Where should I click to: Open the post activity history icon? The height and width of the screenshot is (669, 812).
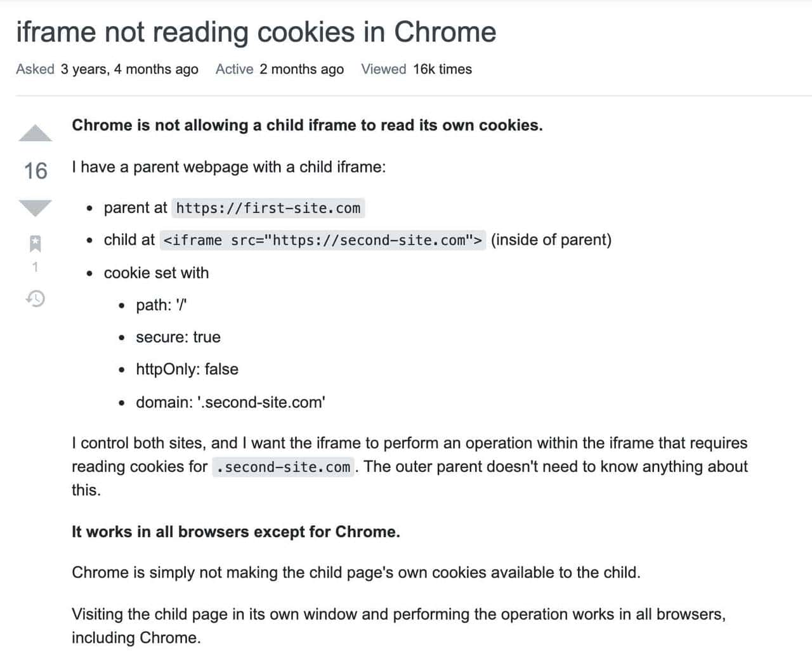click(36, 298)
